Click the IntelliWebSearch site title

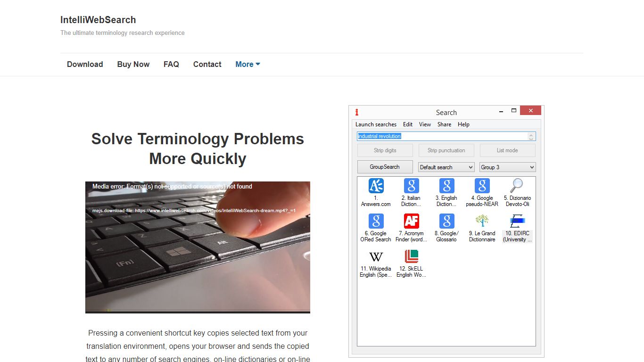coord(98,20)
